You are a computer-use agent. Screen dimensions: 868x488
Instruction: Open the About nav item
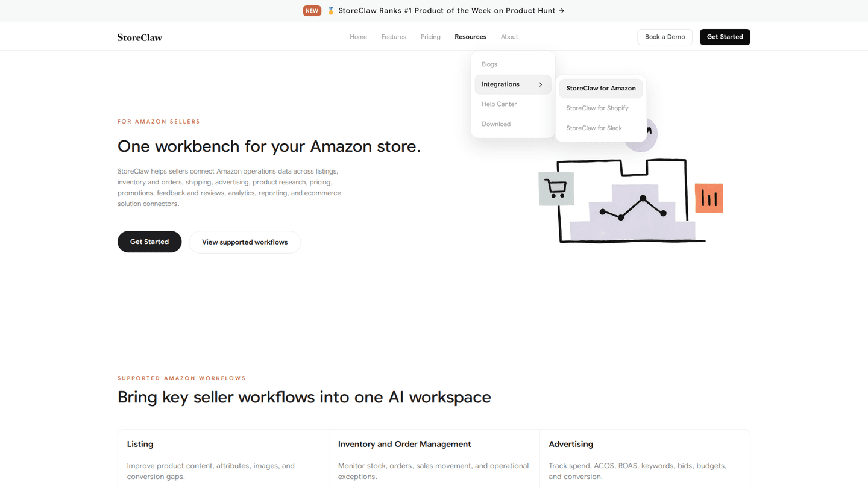[509, 37]
